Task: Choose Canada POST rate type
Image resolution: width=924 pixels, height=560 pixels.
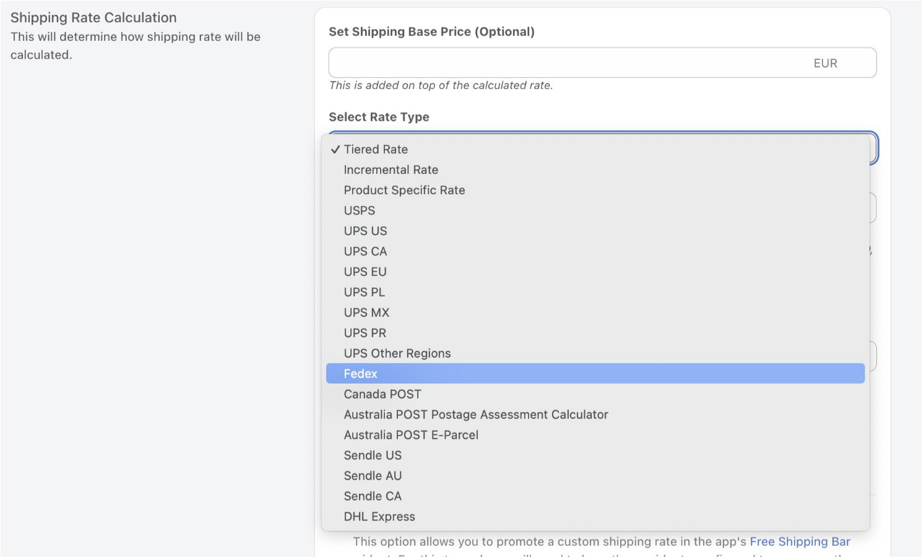Action: (595, 394)
